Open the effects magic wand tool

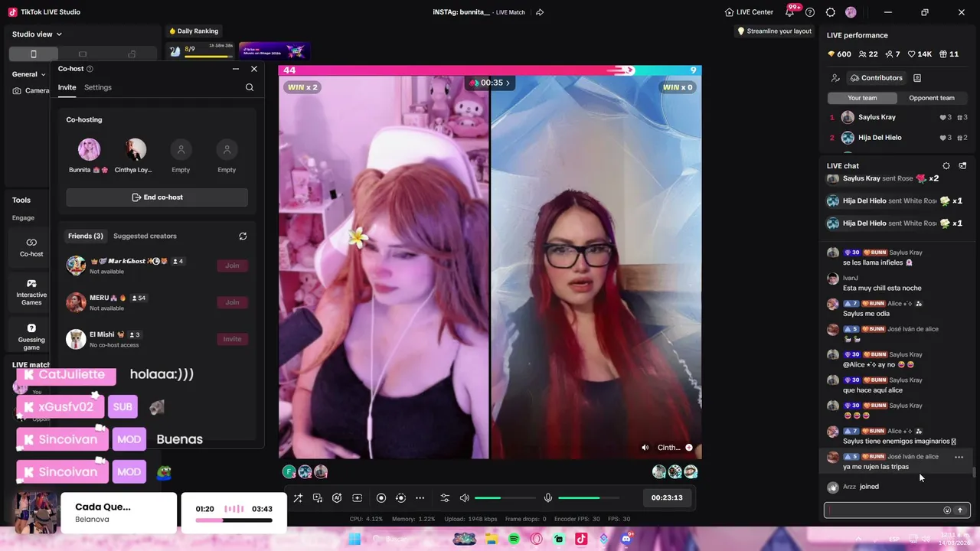tap(298, 497)
